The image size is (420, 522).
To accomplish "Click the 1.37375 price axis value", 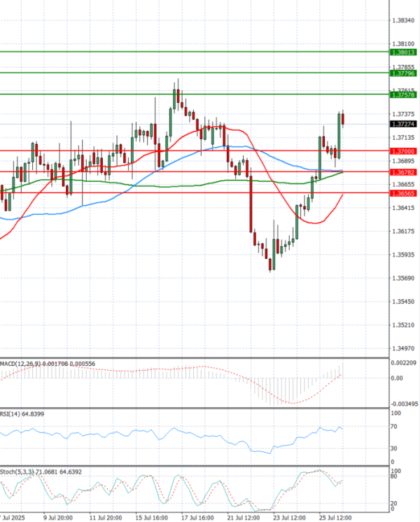I will [x=403, y=114].
